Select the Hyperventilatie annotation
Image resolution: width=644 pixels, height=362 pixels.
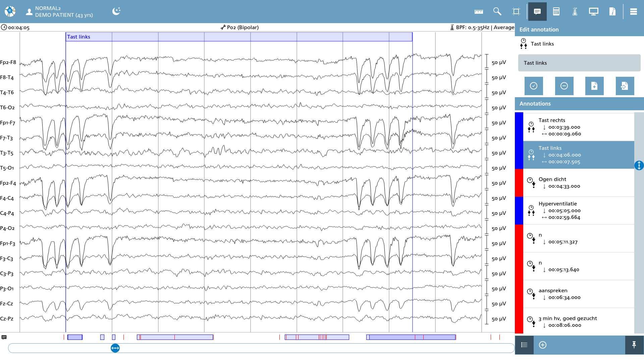pyautogui.click(x=579, y=210)
